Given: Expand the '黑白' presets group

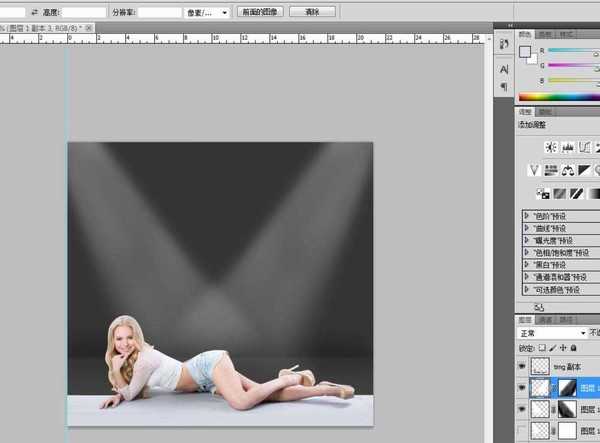Looking at the screenshot, I should pyautogui.click(x=527, y=264).
